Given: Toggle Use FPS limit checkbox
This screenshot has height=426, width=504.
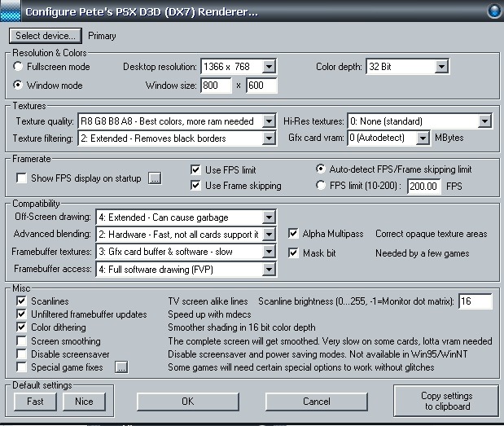Looking at the screenshot, I should click(x=195, y=169).
